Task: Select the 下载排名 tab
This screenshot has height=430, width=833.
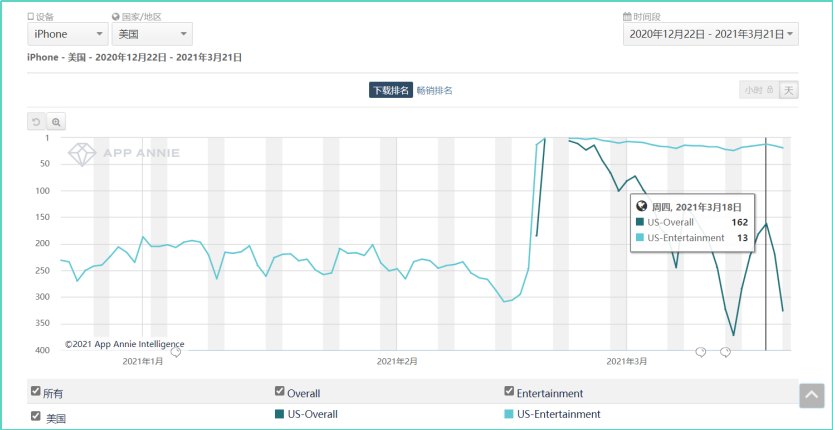Action: click(390, 91)
